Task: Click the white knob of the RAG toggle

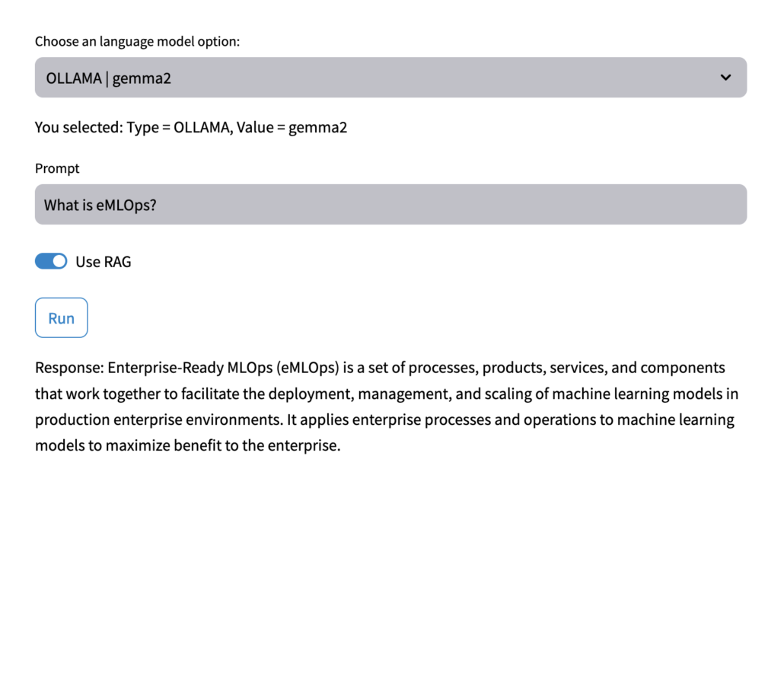Action: point(59,261)
